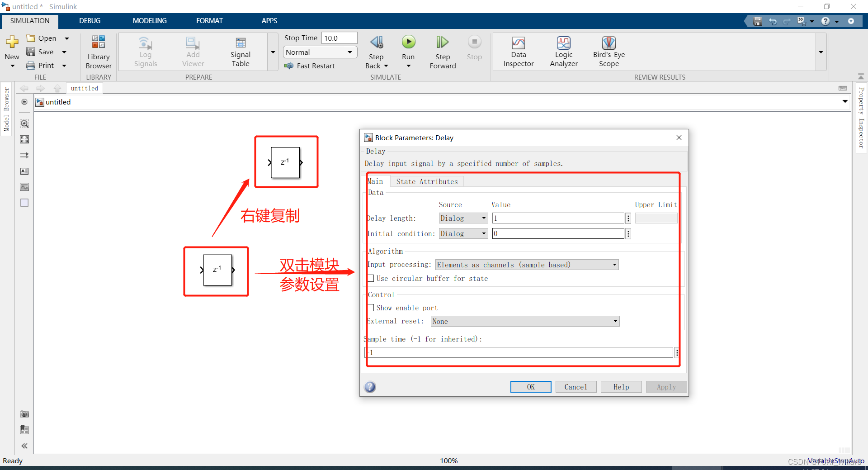Click the Apply button in the dialog
Viewport: 868px width, 470px height.
(x=666, y=387)
